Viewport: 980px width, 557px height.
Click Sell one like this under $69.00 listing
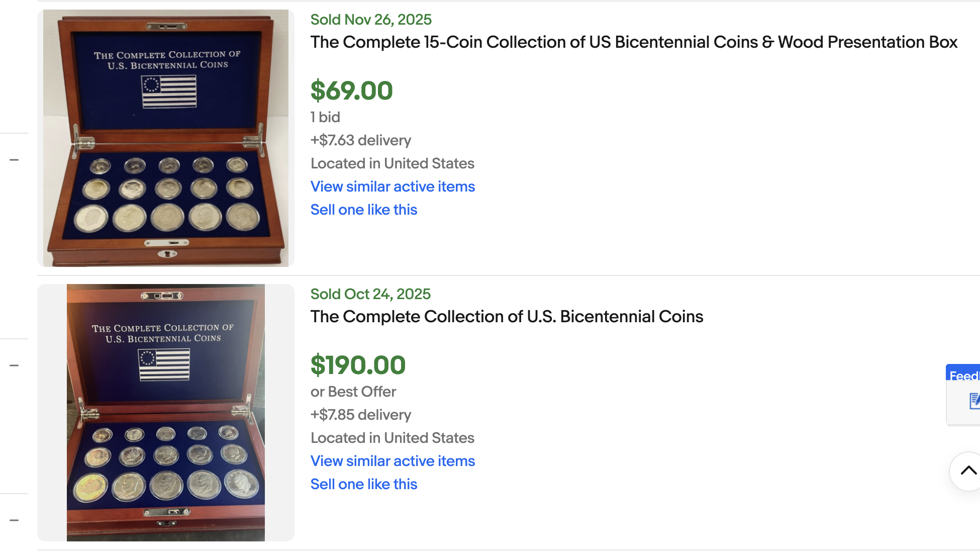tap(364, 210)
